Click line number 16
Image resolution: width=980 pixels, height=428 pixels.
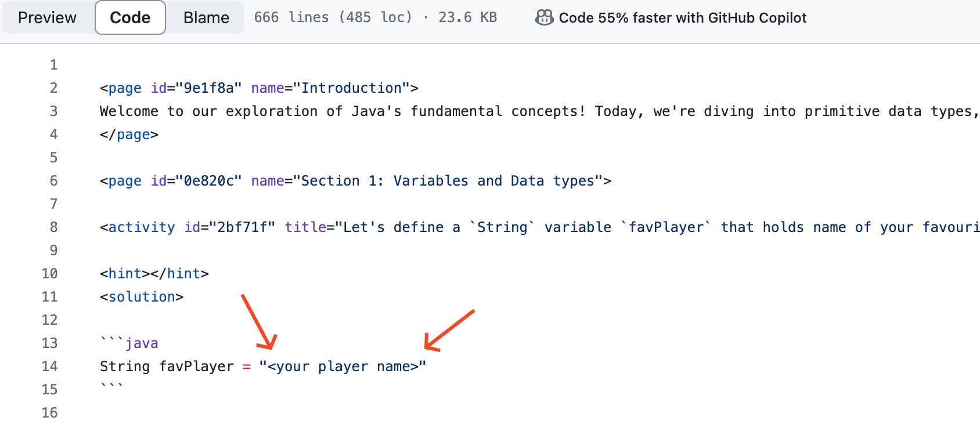50,412
